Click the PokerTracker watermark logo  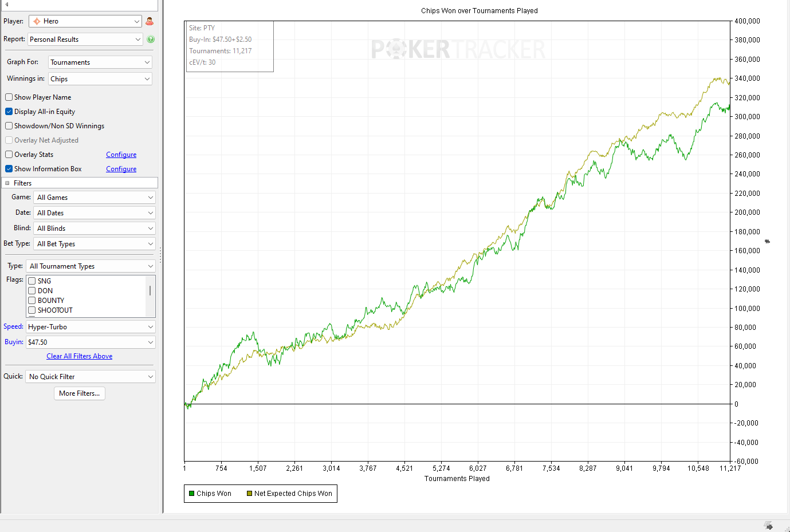pos(458,49)
